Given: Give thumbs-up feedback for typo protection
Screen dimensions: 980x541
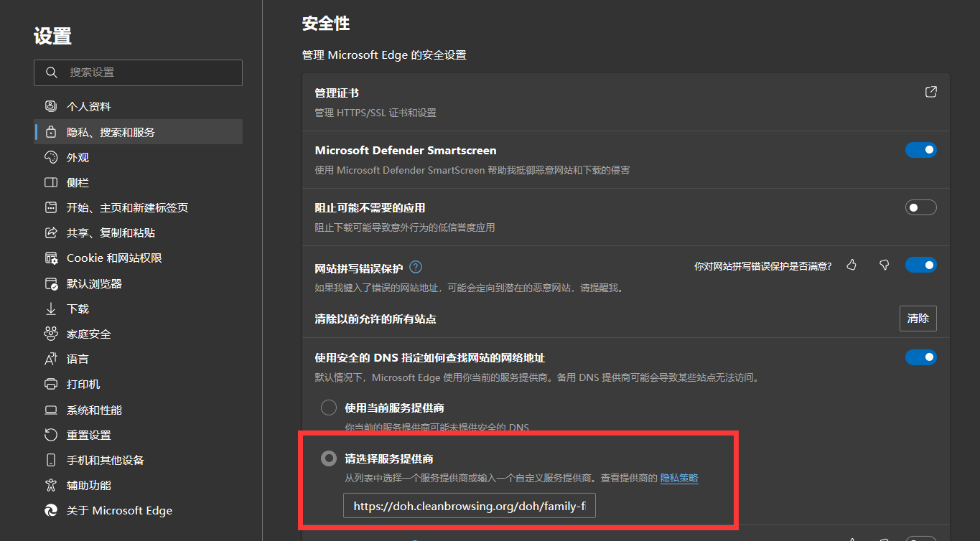Looking at the screenshot, I should click(851, 265).
